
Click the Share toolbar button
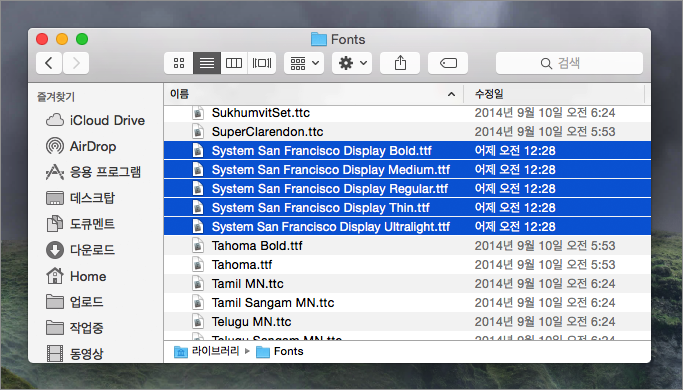pyautogui.click(x=400, y=63)
